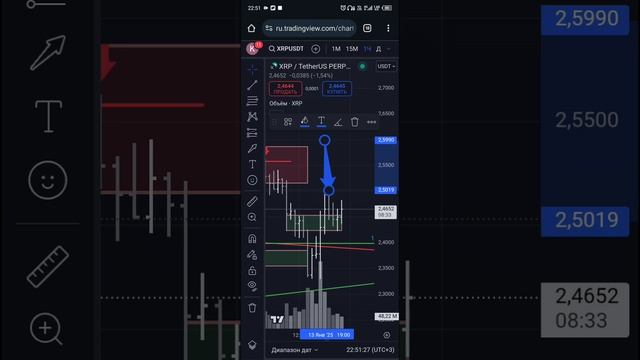
Task: Open the user profile avatar K
Action: [x=252, y=49]
